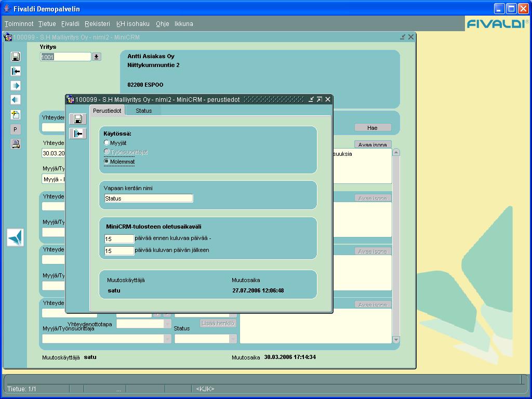Open the Ohje menu
The height and width of the screenshot is (399, 532).
(x=163, y=24)
